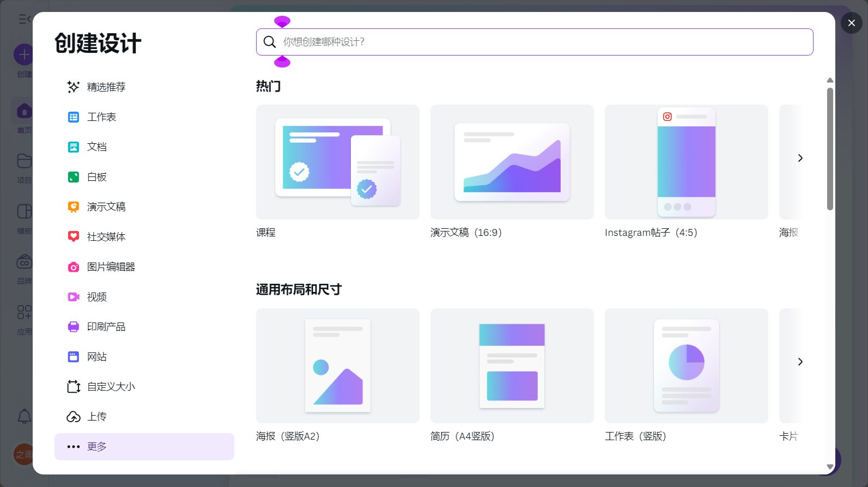Open the 精选推荐 category

click(x=144, y=87)
